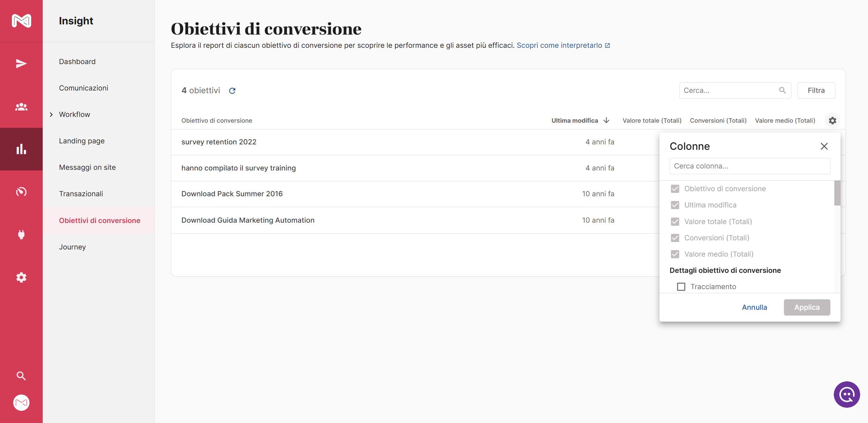Click 10 anni fa in Pack Summer row

598,194
